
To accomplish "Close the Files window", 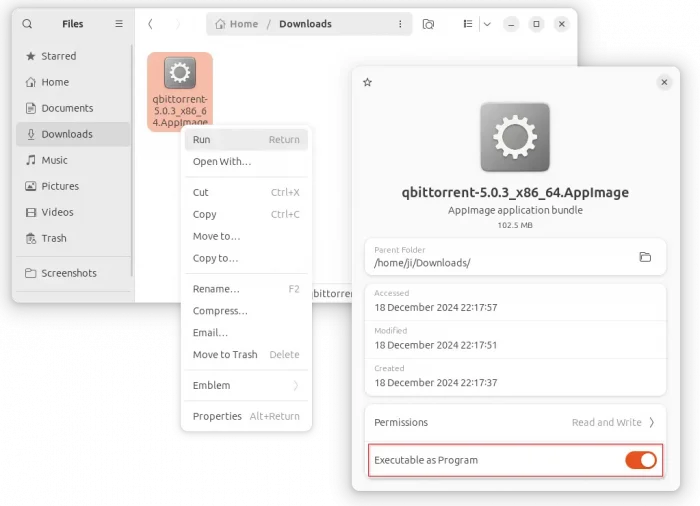I will (x=562, y=24).
